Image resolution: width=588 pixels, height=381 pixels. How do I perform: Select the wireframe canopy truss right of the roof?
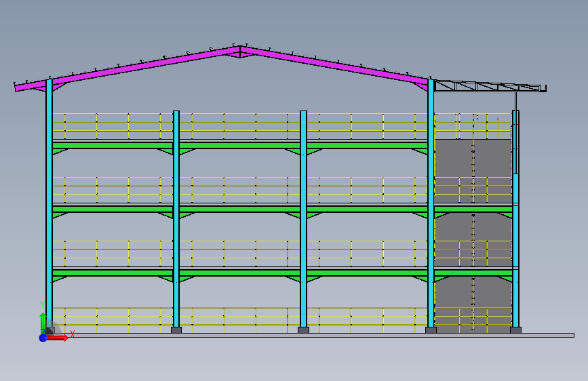(490, 86)
